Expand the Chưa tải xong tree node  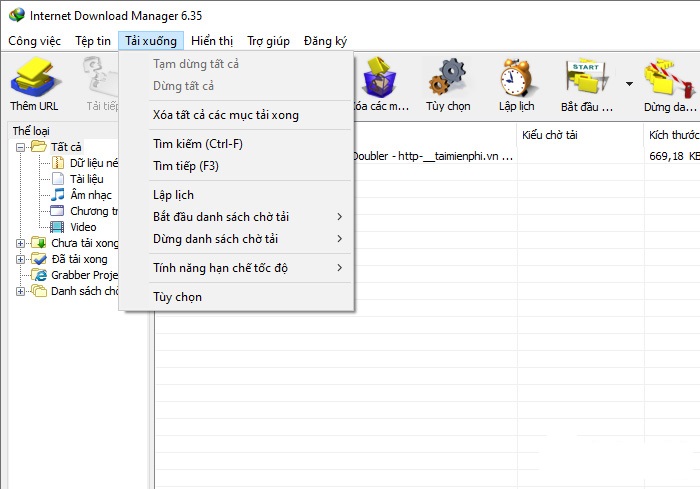pos(20,243)
